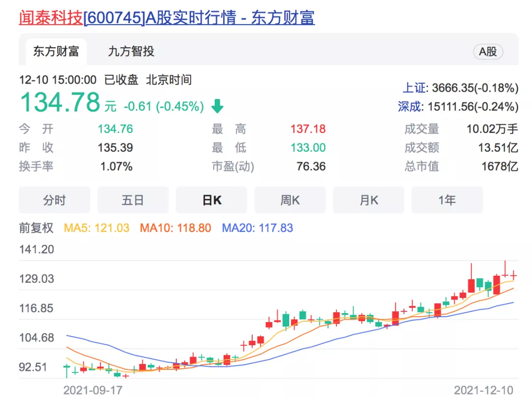
Task: Open the 深成 index link
Action: [410, 106]
